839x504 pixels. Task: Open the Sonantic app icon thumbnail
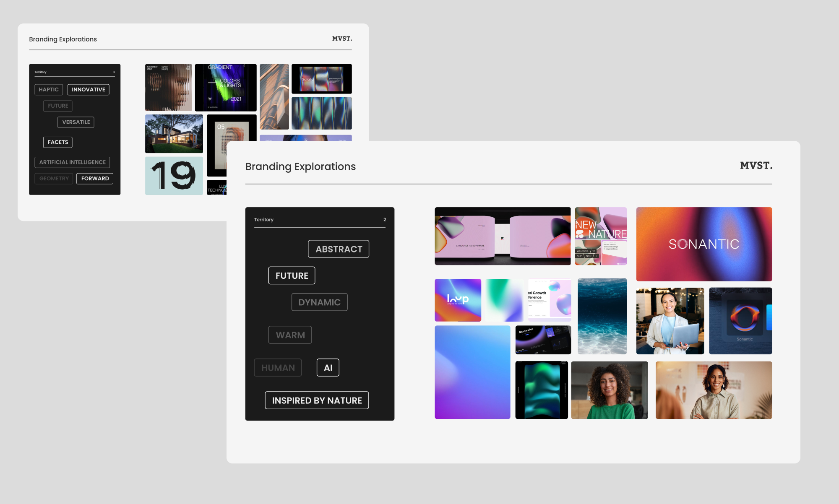(x=740, y=321)
